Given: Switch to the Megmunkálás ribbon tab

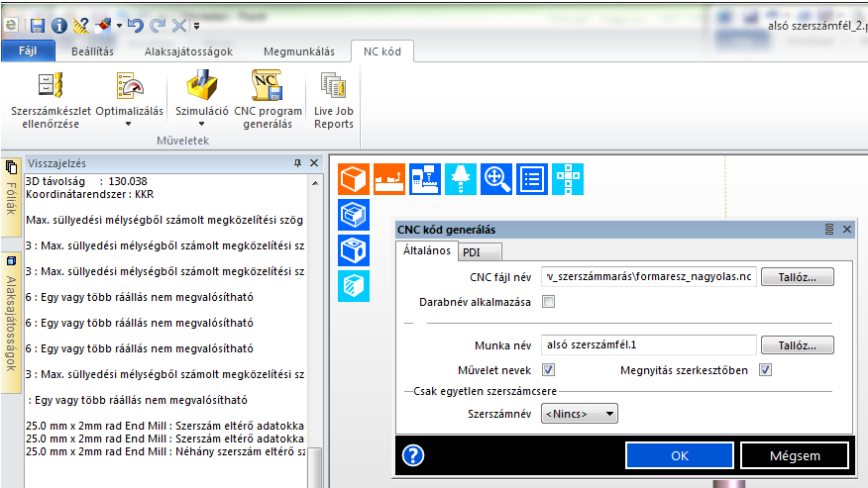Looking at the screenshot, I should point(299,51).
